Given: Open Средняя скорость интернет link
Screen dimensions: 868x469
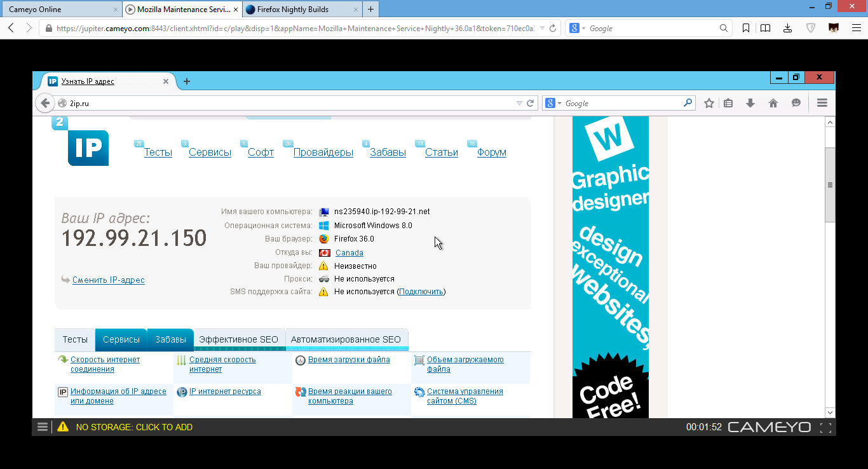Looking at the screenshot, I should click(222, 364).
